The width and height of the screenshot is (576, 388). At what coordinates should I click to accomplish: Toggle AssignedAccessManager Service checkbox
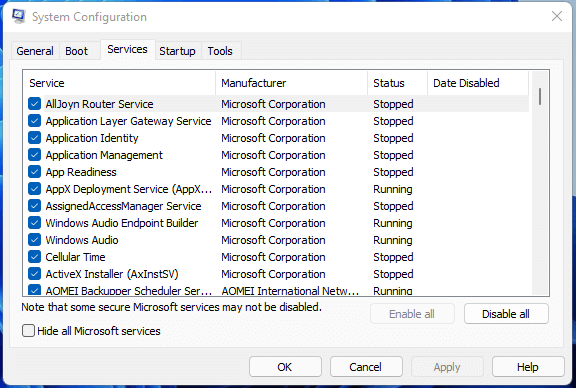tap(35, 206)
